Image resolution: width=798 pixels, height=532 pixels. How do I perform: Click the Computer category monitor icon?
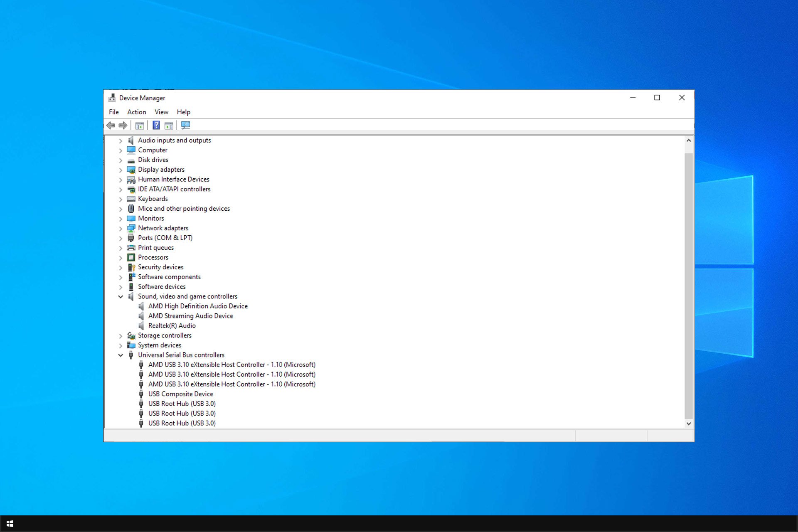(x=131, y=150)
